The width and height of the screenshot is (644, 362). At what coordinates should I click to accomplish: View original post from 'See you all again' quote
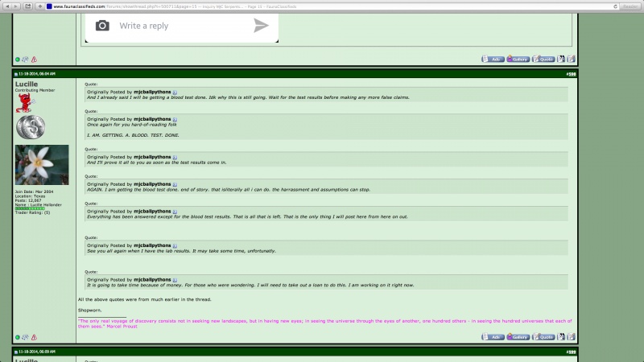(175, 245)
